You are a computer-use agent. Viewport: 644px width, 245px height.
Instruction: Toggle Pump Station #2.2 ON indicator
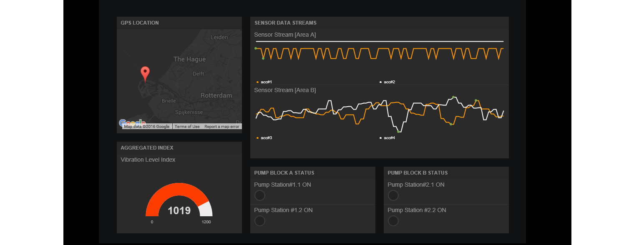click(x=393, y=221)
